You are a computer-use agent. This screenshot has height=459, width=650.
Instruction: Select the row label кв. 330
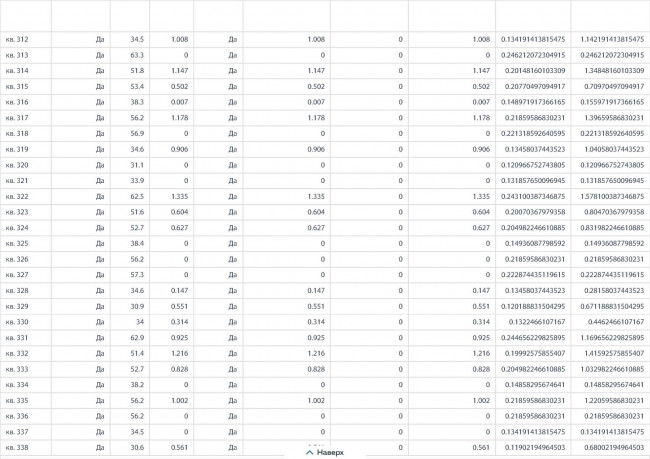click(17, 322)
